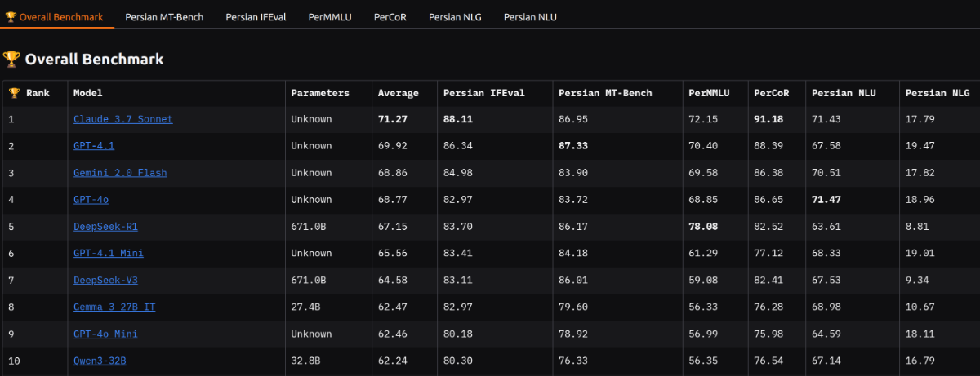This screenshot has width=980, height=376.
Task: Open the Gemma 3 27B IT link
Action: (114, 307)
